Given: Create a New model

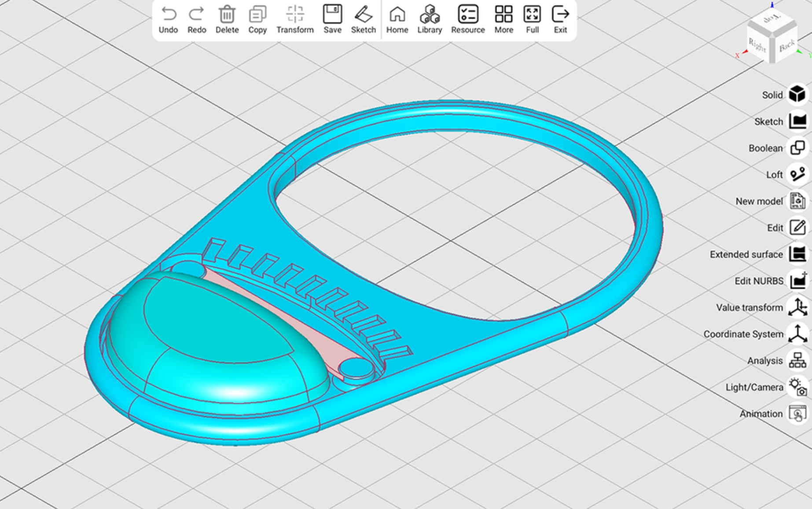Looking at the screenshot, I should coord(797,201).
